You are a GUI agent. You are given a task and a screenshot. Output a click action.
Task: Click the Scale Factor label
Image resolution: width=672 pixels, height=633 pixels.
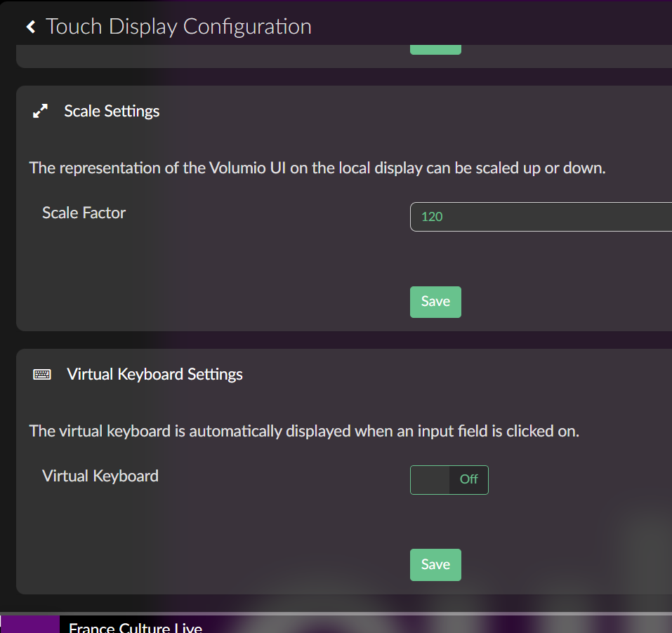click(x=84, y=213)
